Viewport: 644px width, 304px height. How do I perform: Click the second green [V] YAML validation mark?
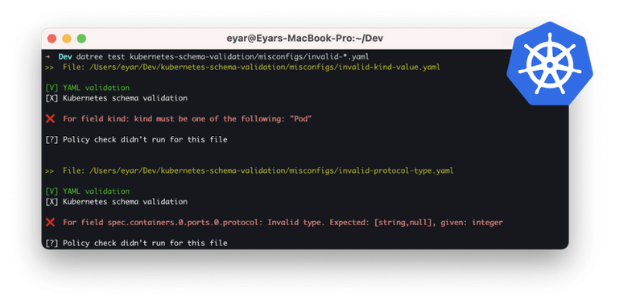click(x=52, y=191)
